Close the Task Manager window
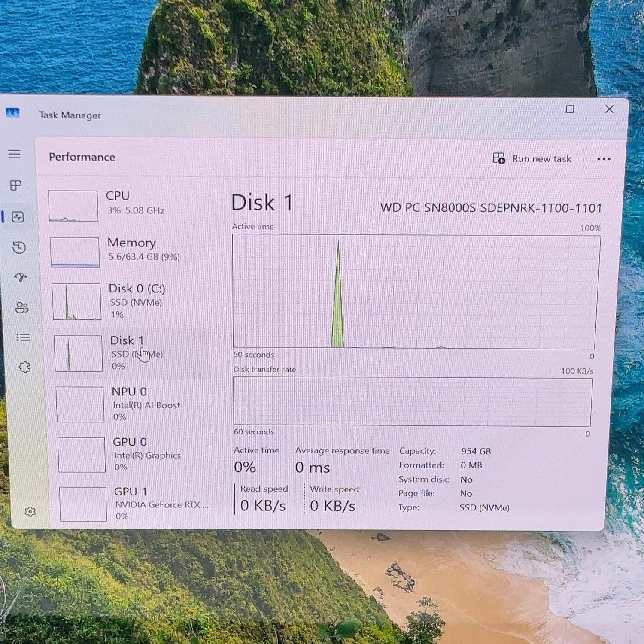This screenshot has width=644, height=644. point(609,109)
